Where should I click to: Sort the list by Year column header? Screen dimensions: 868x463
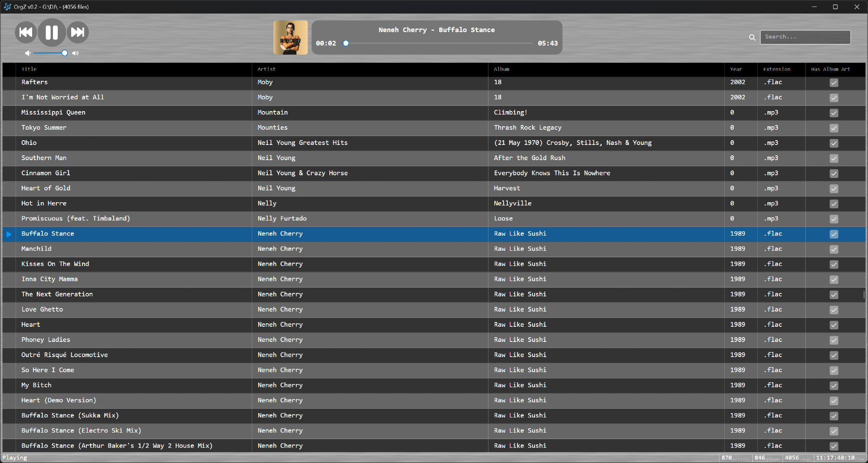[x=736, y=69]
